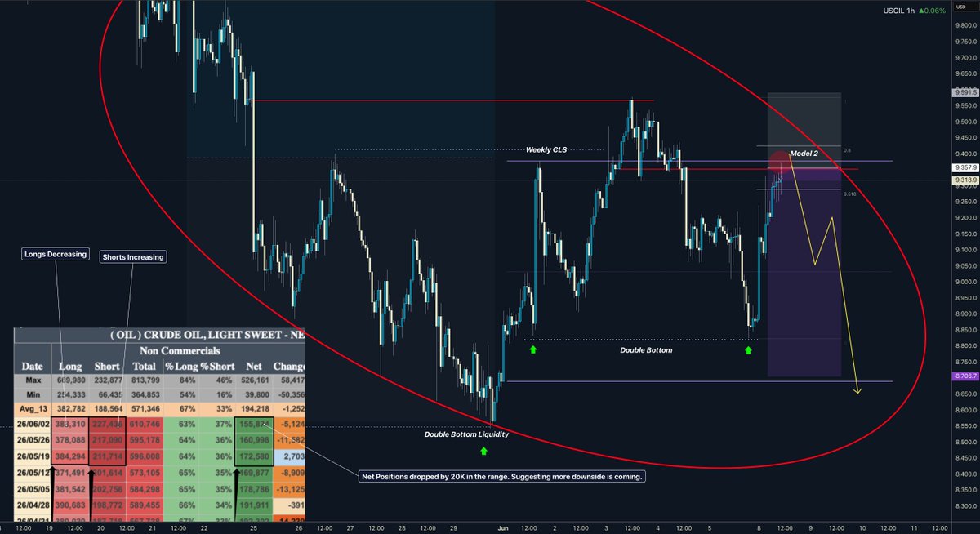The height and width of the screenshot is (534, 980).
Task: Click the '26/05/19' date cell
Action: click(33, 455)
